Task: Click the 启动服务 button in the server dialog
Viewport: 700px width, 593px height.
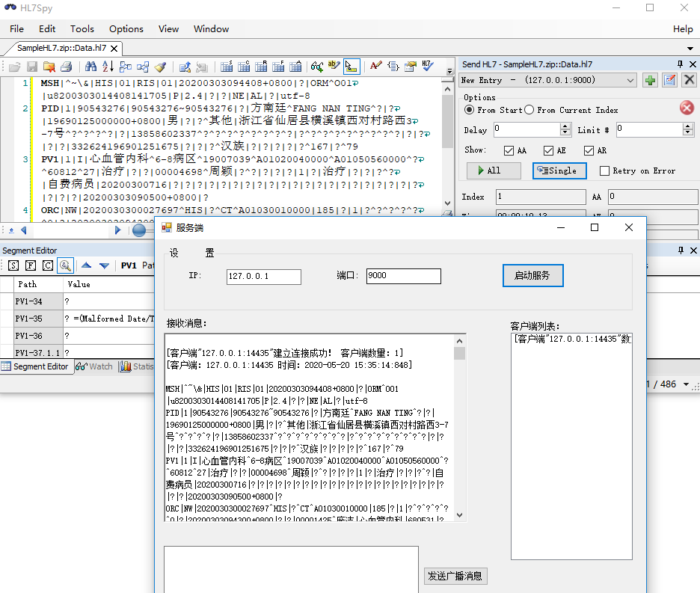Action: (532, 275)
